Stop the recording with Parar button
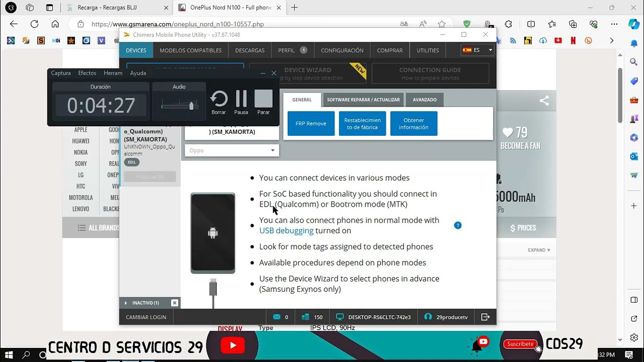Viewport: 644px width, 362px height. click(263, 99)
